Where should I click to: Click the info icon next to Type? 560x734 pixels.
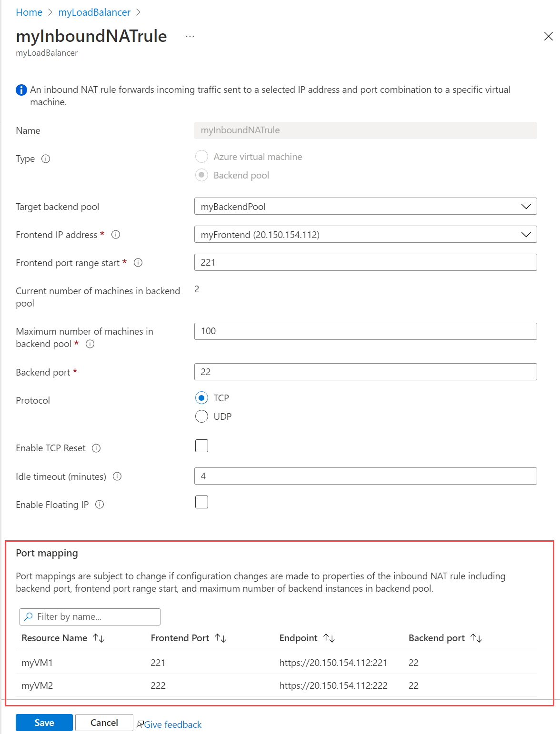[x=46, y=159]
